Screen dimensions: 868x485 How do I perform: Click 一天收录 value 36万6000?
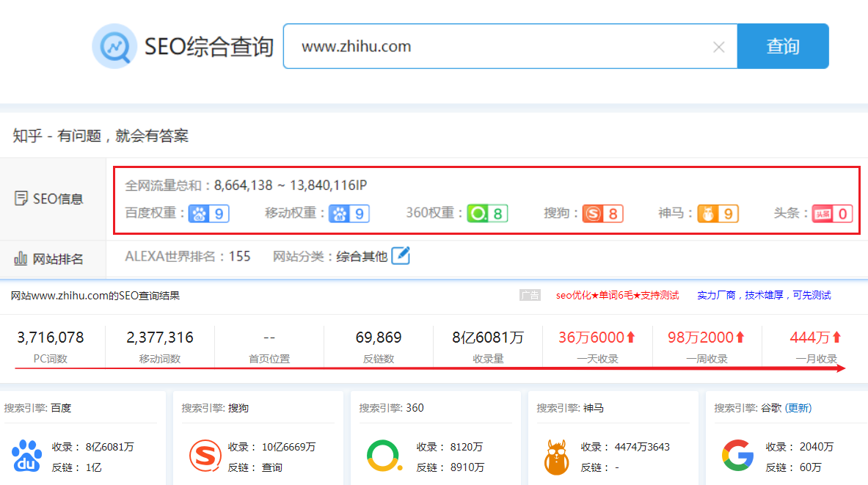tap(597, 338)
